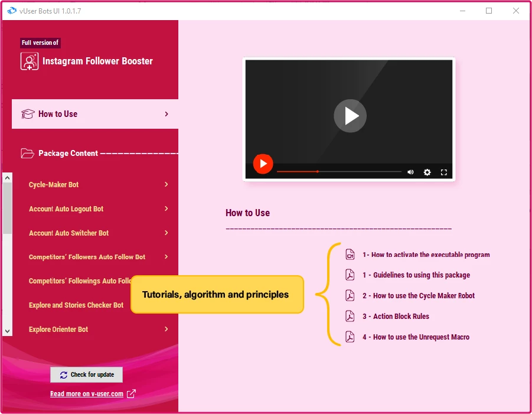Expand the Competitors' Followers Auto Follow chevron

click(167, 256)
